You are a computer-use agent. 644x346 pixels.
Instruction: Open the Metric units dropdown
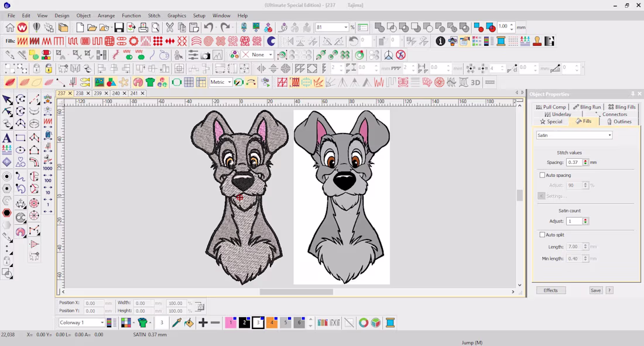tap(221, 82)
